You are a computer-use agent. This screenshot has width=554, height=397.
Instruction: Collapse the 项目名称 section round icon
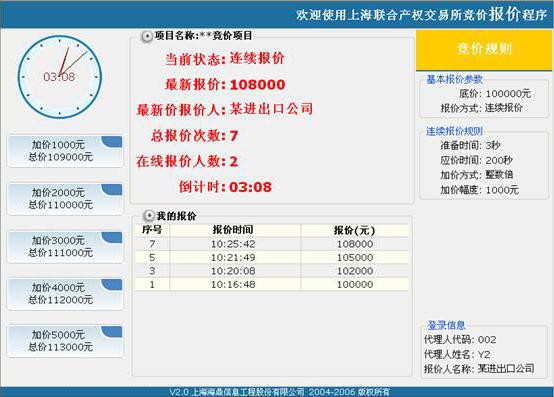tap(146, 36)
